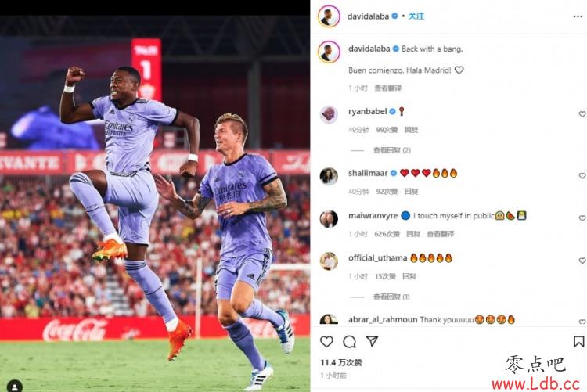Screen dimensions: 587x392
Task: Show the translation of davidalaba's caption
Action: [x=388, y=88]
